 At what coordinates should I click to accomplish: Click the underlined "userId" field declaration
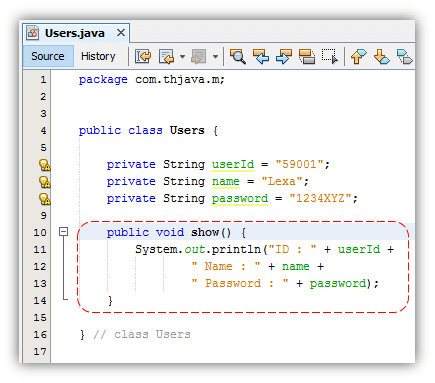[x=233, y=165]
